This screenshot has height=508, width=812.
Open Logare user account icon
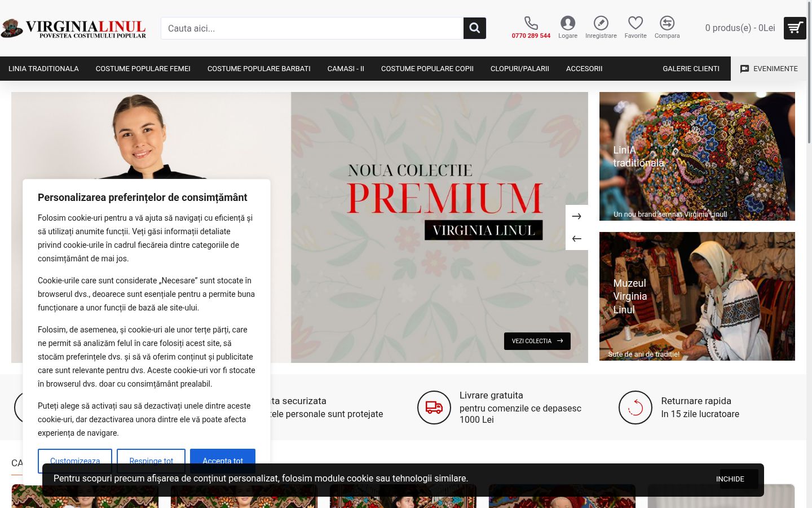click(568, 23)
